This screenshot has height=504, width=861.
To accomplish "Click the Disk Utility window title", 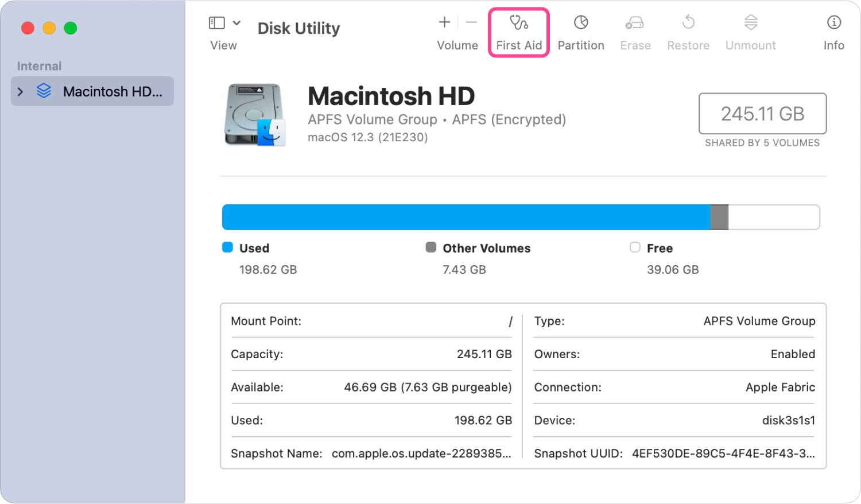I will click(x=298, y=28).
